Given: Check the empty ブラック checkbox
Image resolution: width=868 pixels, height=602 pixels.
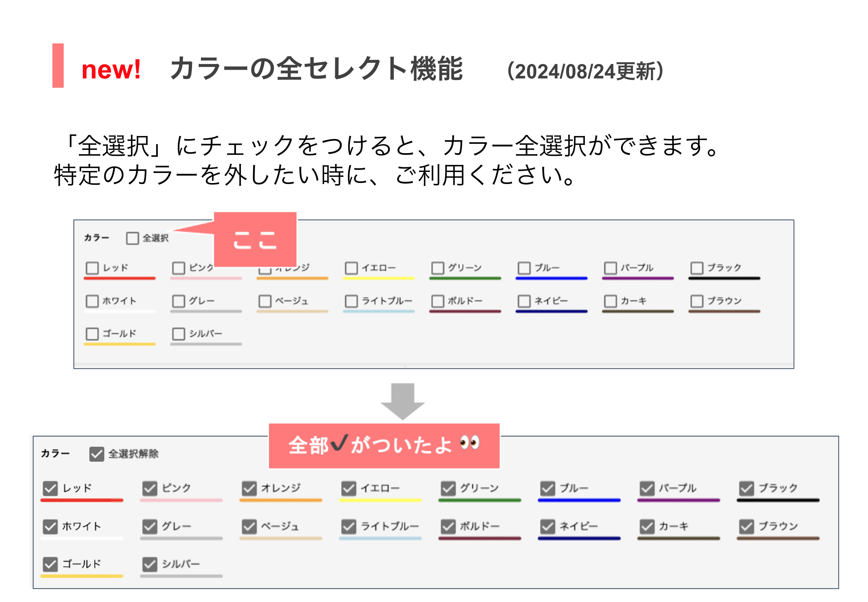Looking at the screenshot, I should pyautogui.click(x=696, y=268).
